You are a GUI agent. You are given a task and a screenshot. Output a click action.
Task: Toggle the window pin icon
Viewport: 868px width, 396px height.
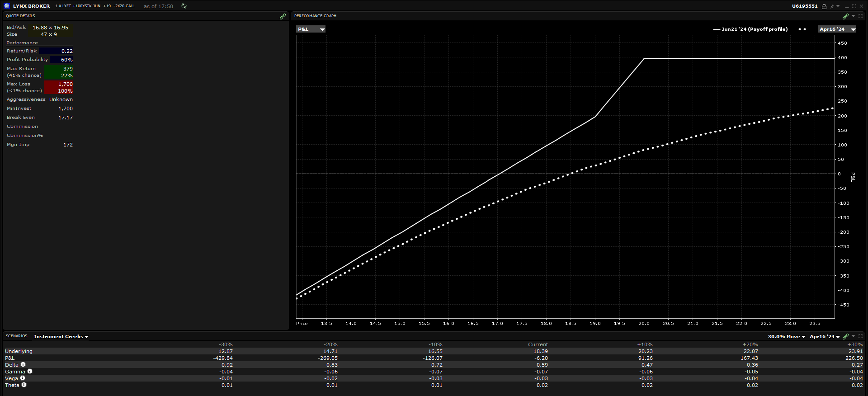coord(832,6)
